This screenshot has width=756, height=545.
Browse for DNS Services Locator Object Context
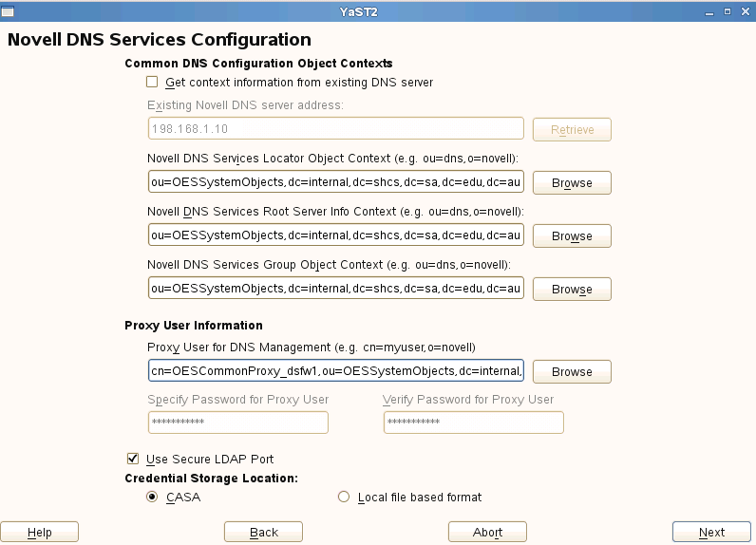click(x=571, y=182)
